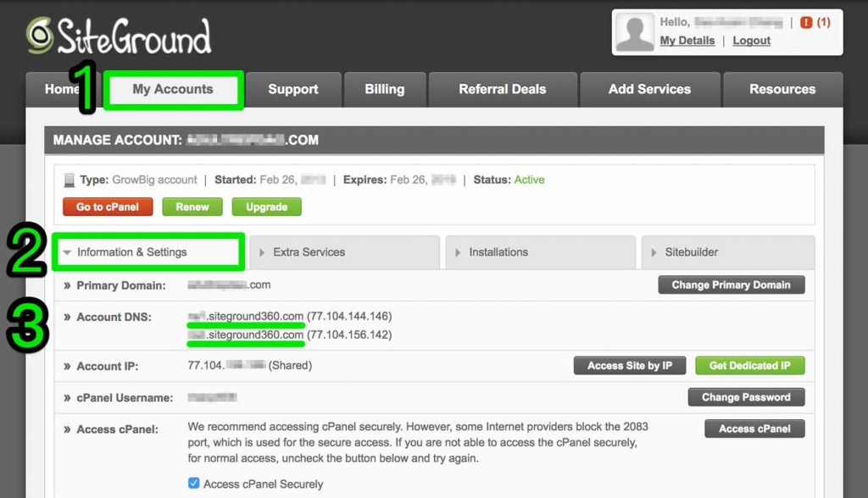
Task: Expand the Extra Services section
Action: (x=344, y=252)
